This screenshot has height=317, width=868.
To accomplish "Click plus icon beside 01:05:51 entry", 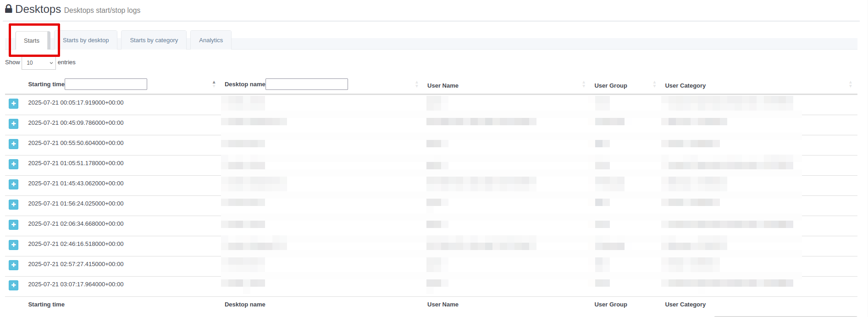I will [x=14, y=164].
